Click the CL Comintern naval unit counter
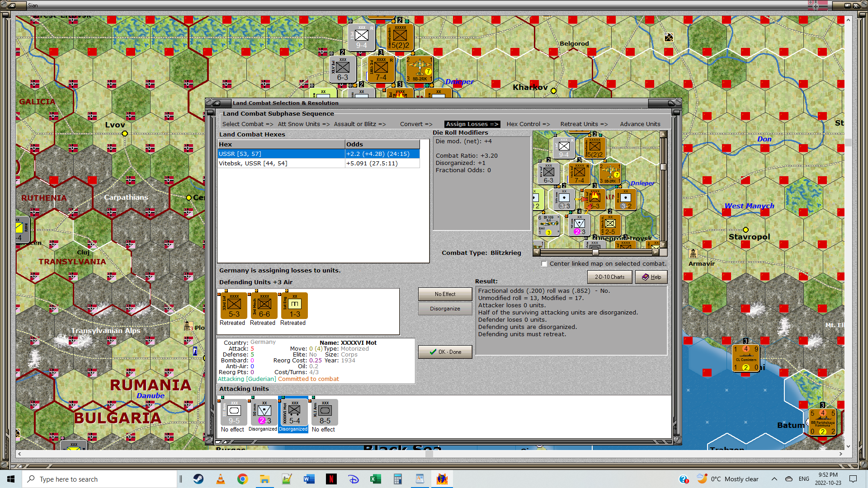 tap(745, 358)
